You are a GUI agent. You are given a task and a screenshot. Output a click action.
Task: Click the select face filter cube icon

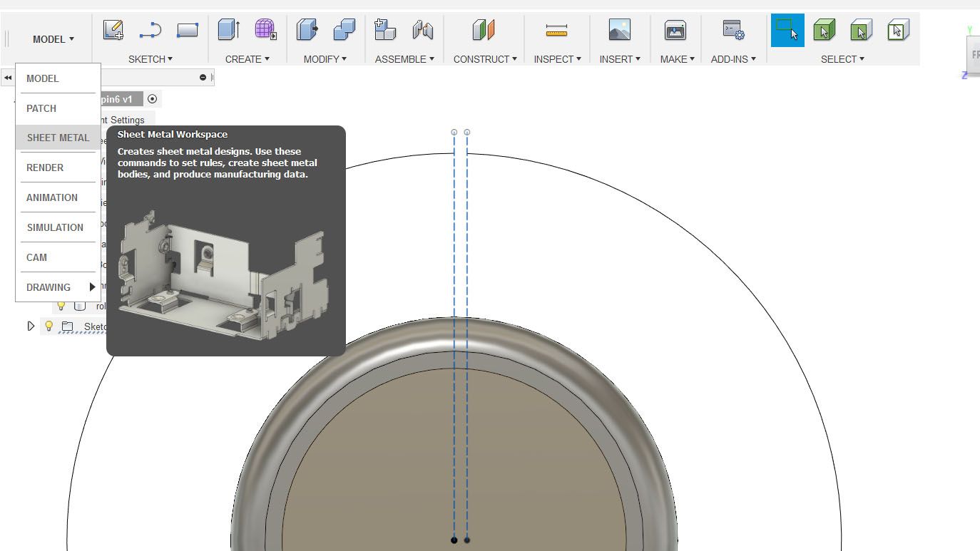(862, 30)
